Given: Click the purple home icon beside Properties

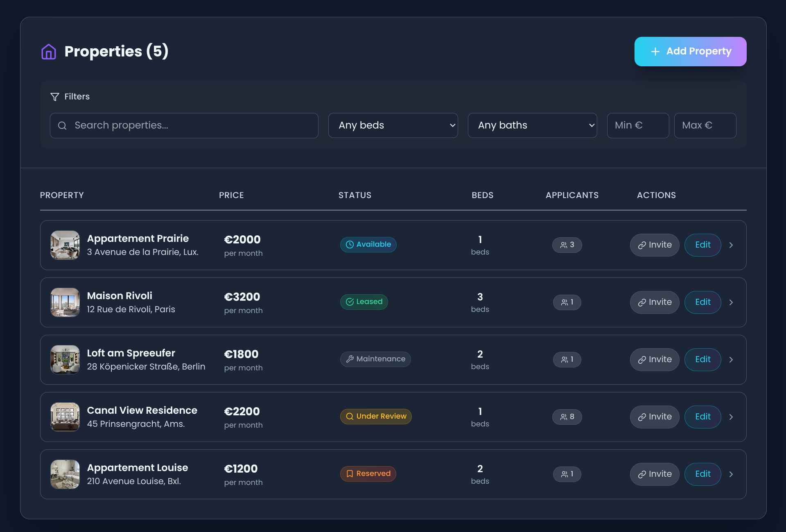Looking at the screenshot, I should 49,52.
